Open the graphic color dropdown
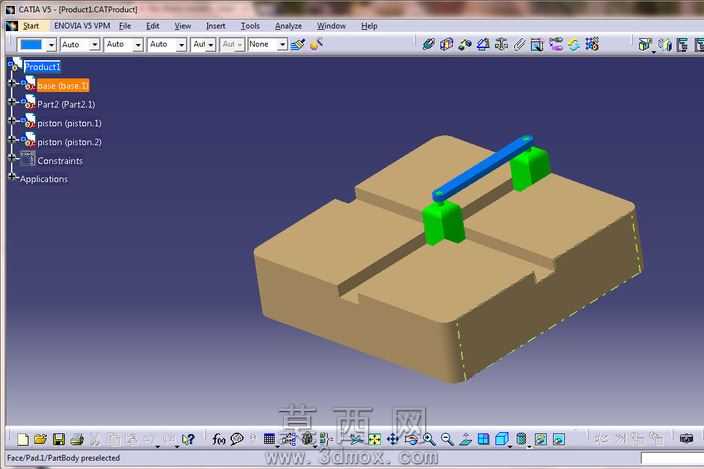The width and height of the screenshot is (704, 469). tap(51, 45)
